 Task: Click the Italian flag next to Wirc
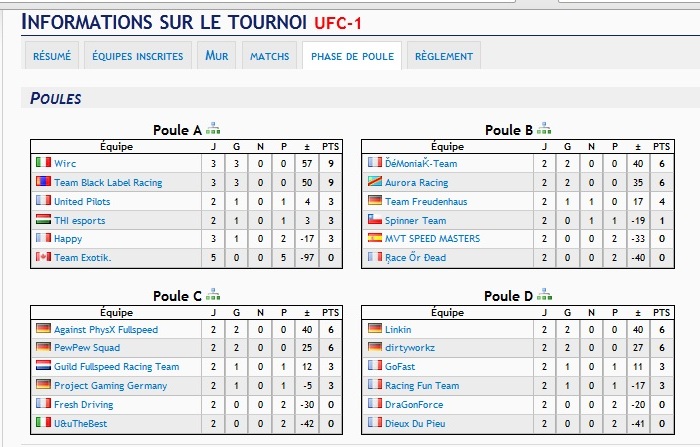[43, 162]
